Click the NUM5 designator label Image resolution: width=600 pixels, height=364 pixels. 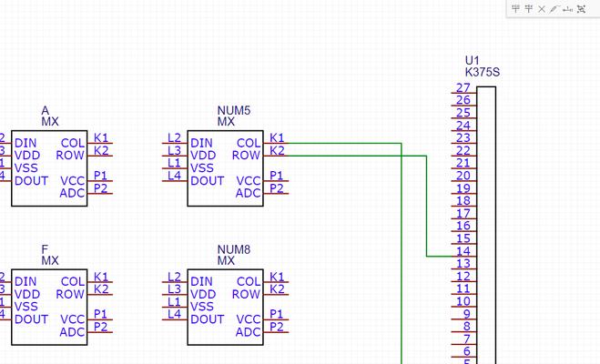(x=234, y=110)
